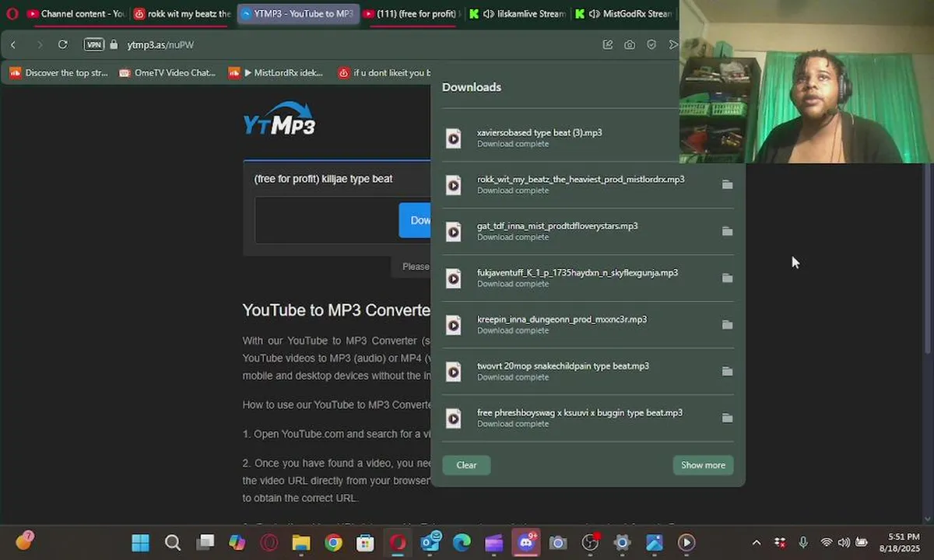Click the blue Download button on YTMP3 page
This screenshot has width=934, height=560.
coord(415,220)
